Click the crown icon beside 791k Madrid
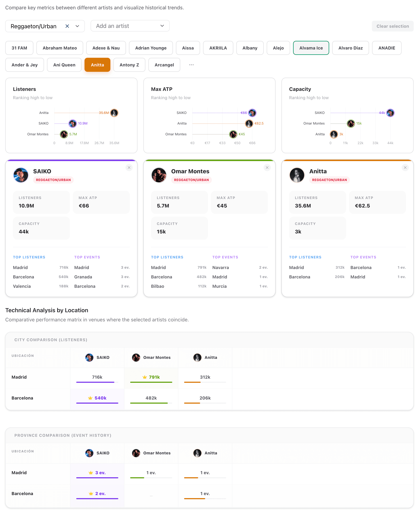This screenshot has width=420, height=519. (x=145, y=377)
